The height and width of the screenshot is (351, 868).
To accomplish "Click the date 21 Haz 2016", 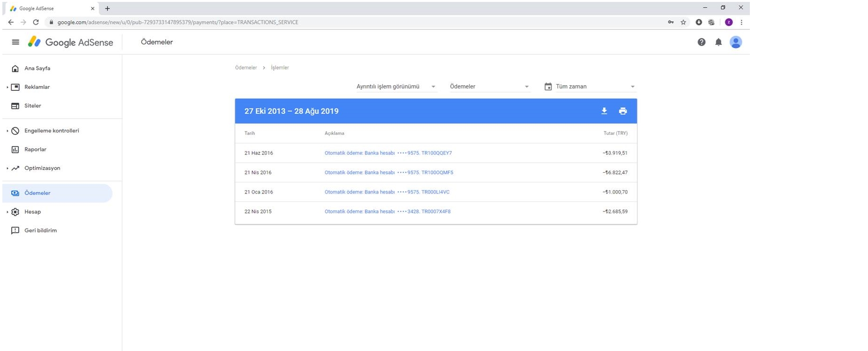I will coord(258,153).
